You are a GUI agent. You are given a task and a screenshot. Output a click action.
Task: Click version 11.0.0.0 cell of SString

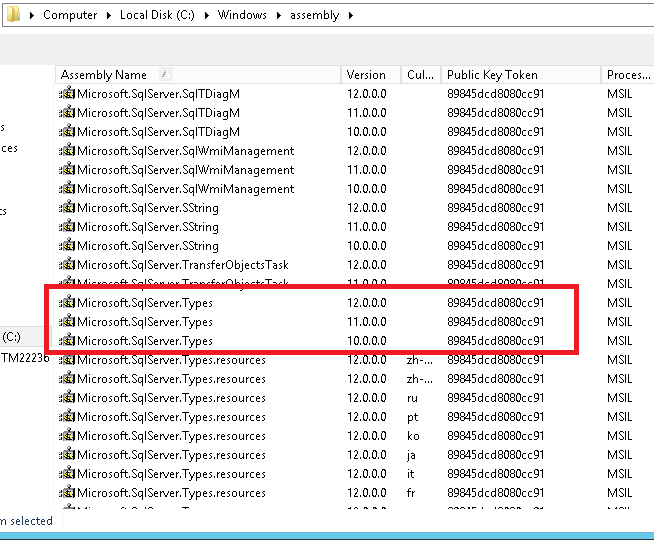pyautogui.click(x=367, y=226)
